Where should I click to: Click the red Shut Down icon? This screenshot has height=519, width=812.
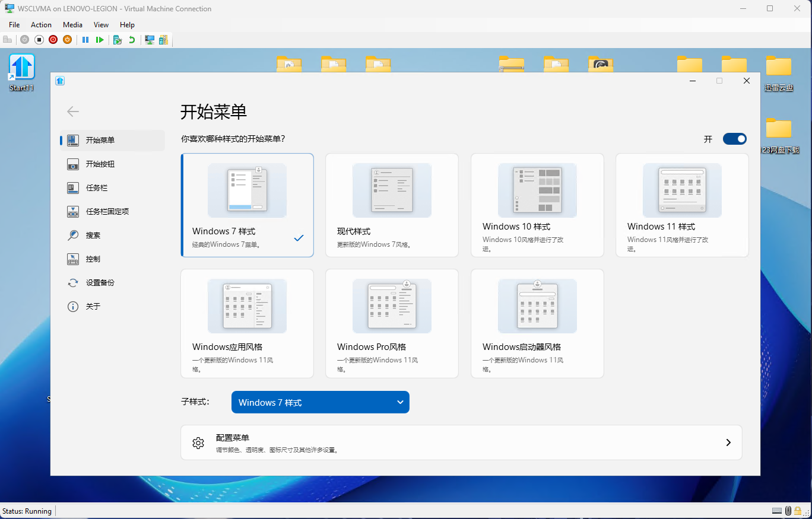pos(53,40)
